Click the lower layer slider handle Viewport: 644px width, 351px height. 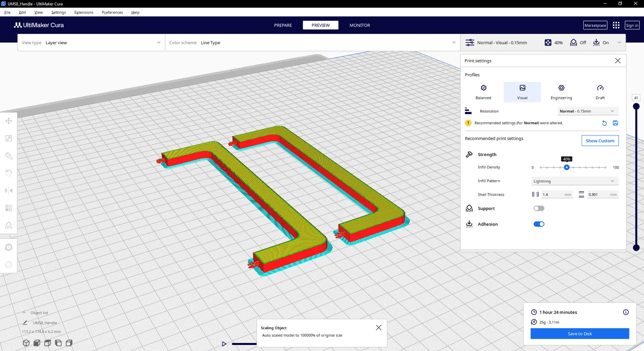coord(636,248)
